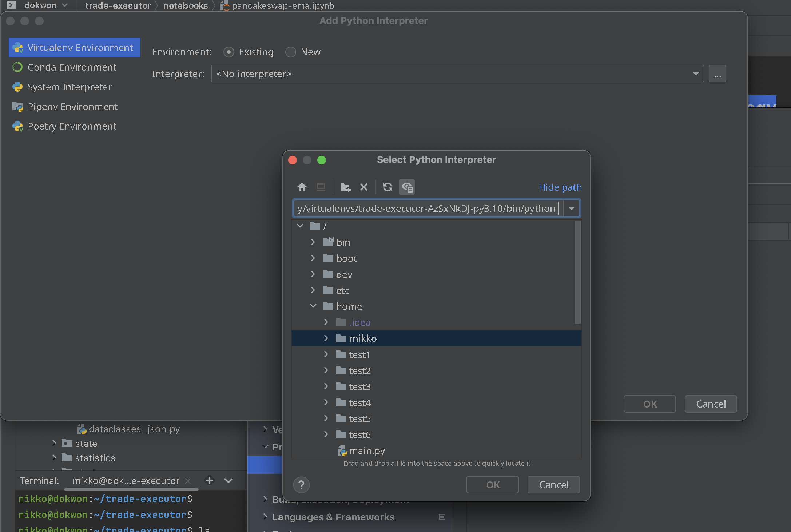The width and height of the screenshot is (791, 532).
Task: Click the delete X icon in file toolbar
Action: [x=363, y=187]
